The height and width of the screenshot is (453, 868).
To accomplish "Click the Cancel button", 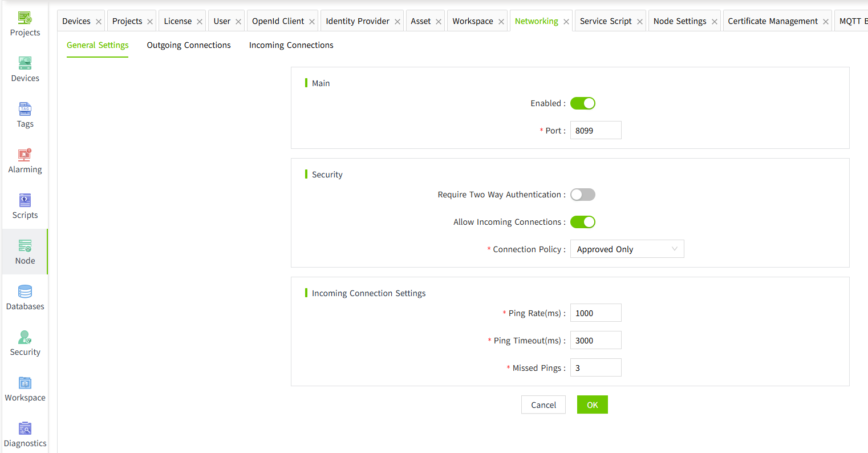I will [x=543, y=405].
